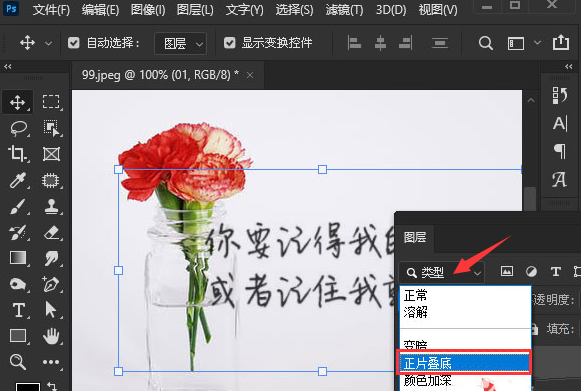This screenshot has width=581, height=391.
Task: Open the 类型 layer filter dropdown
Action: tap(442, 272)
